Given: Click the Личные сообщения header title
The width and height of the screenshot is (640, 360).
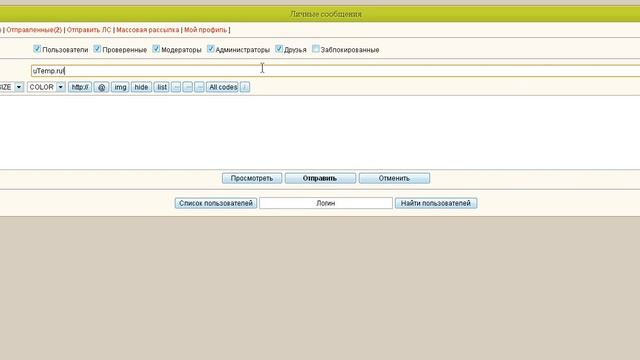Looking at the screenshot, I should point(326,14).
